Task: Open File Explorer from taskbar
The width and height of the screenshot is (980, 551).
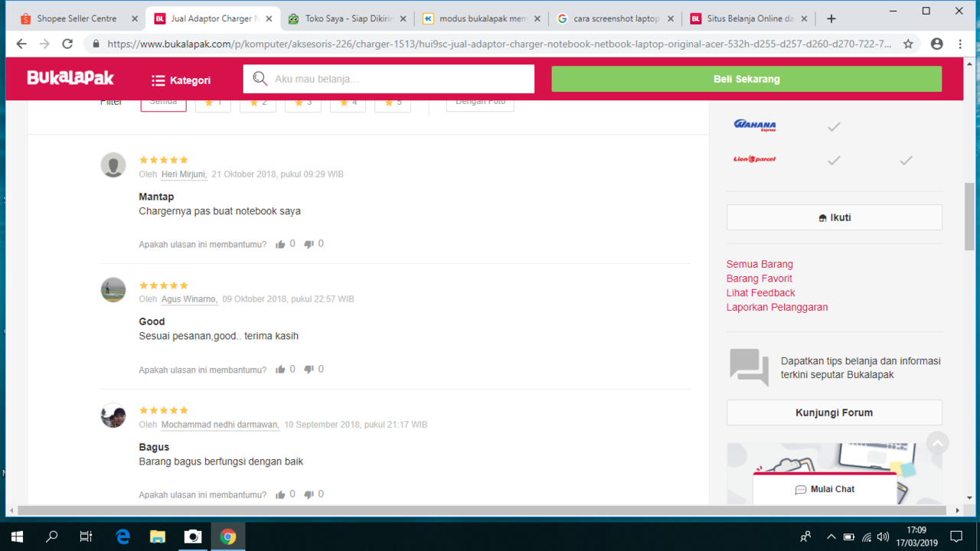Action: pyautogui.click(x=158, y=536)
